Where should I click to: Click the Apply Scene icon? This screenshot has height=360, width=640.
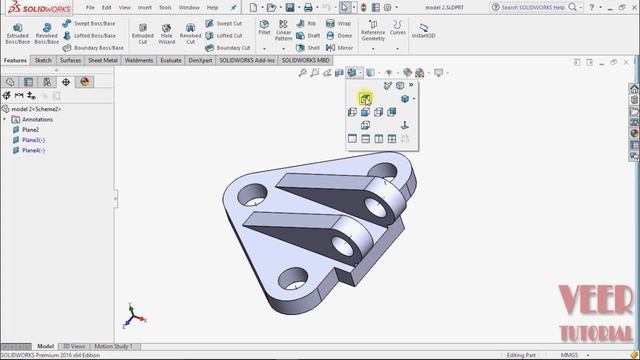coord(420,73)
